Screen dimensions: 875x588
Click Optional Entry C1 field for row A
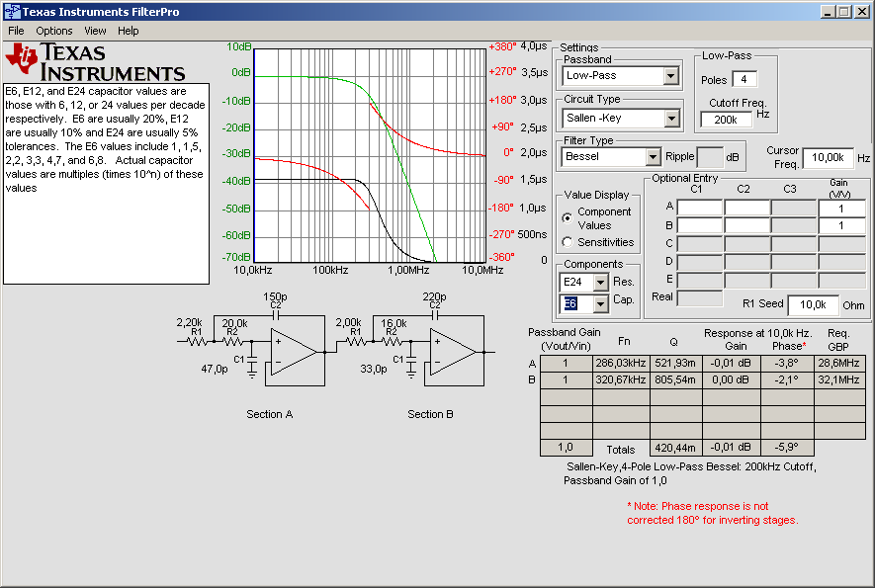[700, 209]
